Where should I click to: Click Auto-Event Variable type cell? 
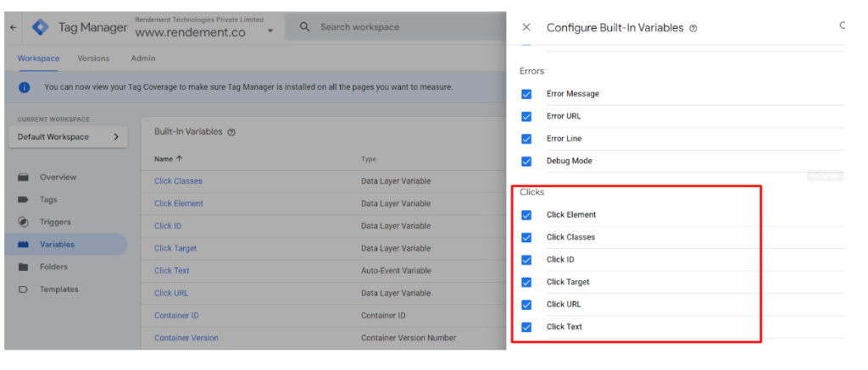click(x=395, y=270)
